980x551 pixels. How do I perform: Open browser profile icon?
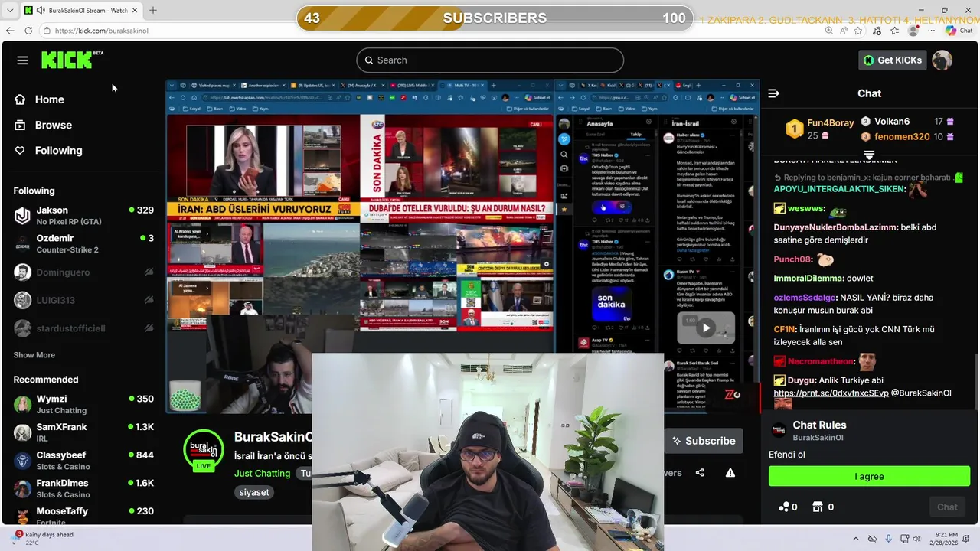point(913,31)
